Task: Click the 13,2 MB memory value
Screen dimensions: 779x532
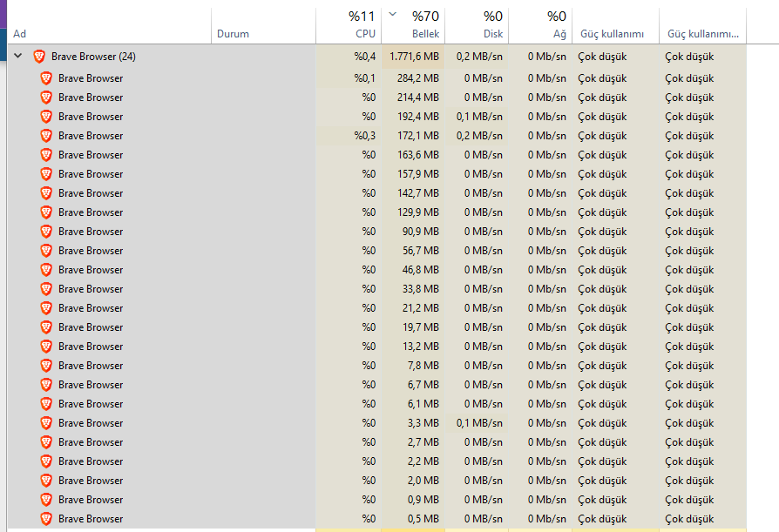Action: point(421,347)
